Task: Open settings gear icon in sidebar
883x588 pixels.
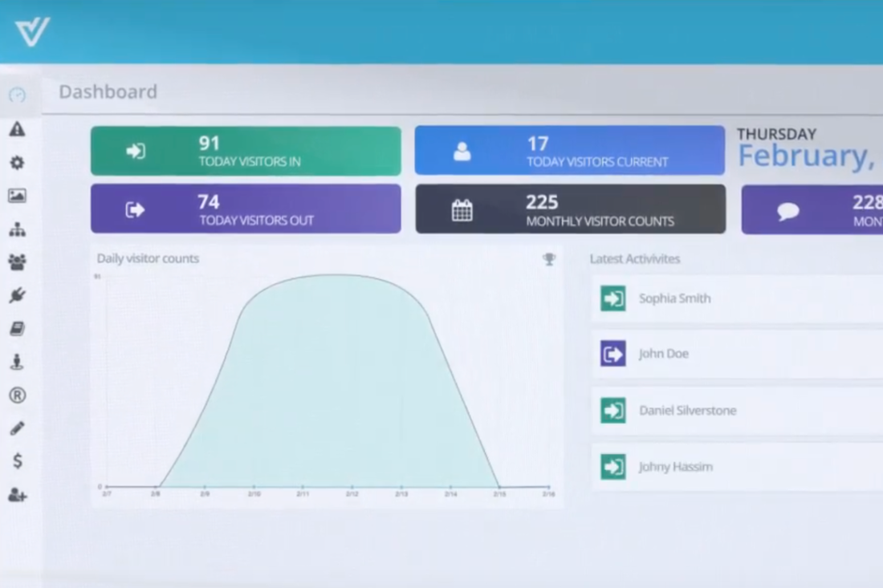Action: [17, 163]
